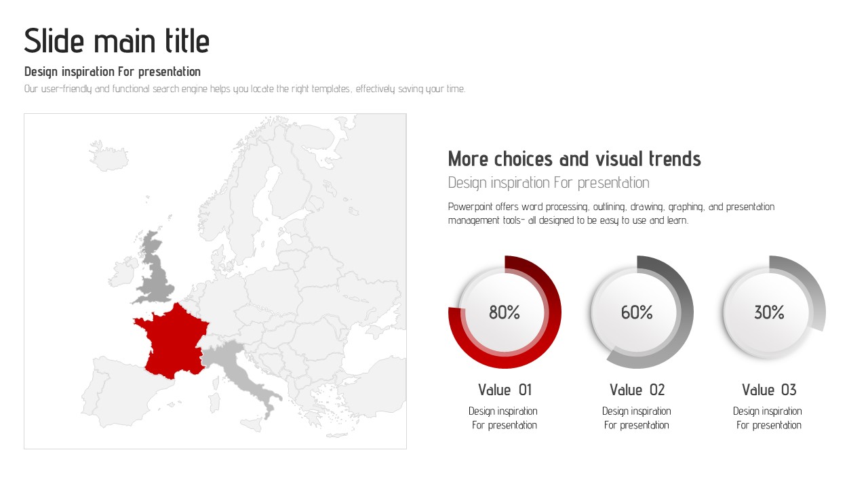Click the "Our user-friendly and functional" description line
Screen dimensions: 868x488
coord(245,89)
